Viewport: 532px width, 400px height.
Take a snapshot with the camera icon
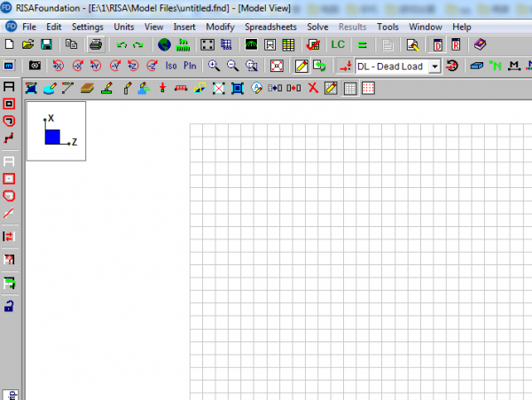(x=35, y=66)
